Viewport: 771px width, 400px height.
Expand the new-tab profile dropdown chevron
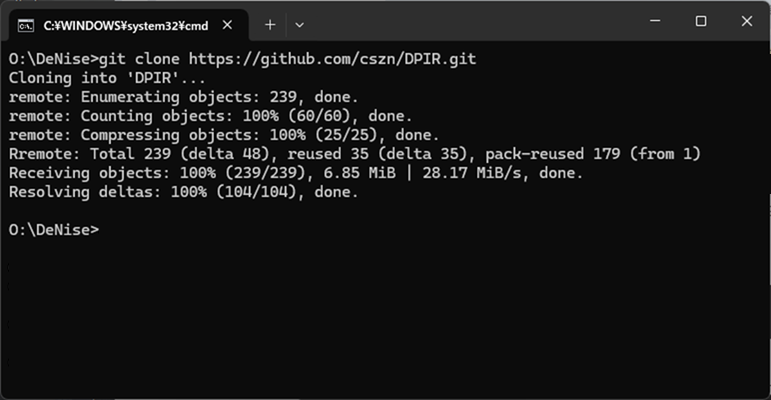[x=299, y=25]
